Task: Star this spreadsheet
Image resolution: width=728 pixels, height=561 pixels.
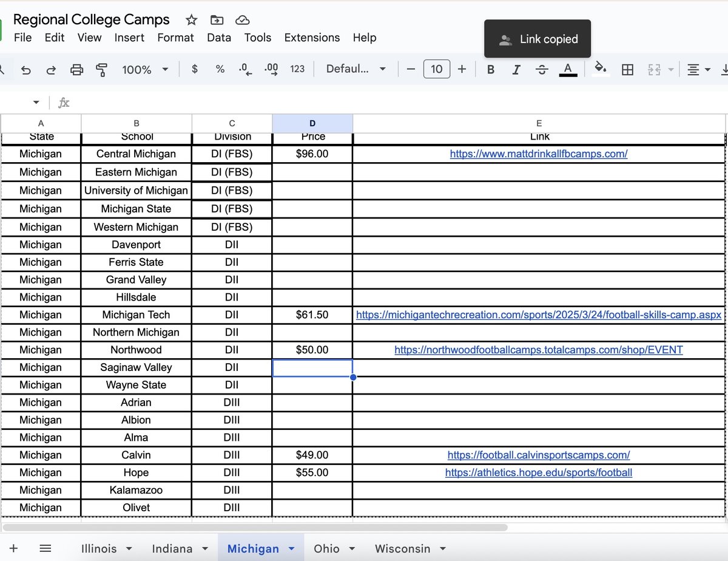Action: click(192, 20)
